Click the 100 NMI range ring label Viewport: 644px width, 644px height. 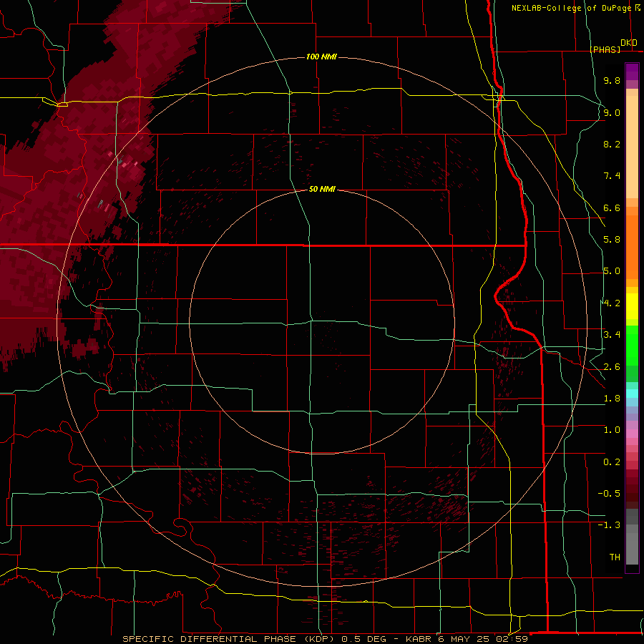pyautogui.click(x=321, y=57)
